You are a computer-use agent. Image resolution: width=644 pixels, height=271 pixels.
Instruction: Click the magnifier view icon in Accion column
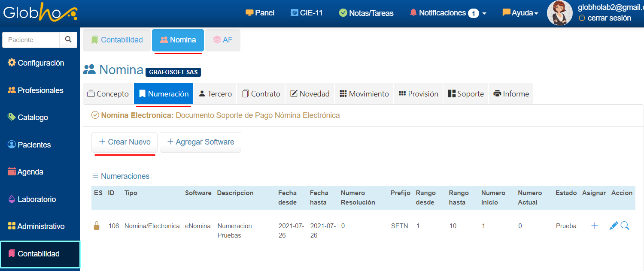pyautogui.click(x=625, y=226)
